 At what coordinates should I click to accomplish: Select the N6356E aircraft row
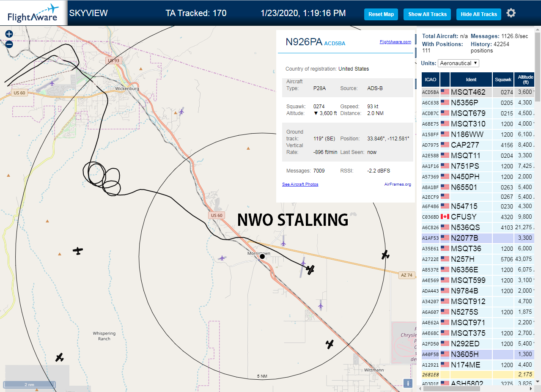click(478, 269)
